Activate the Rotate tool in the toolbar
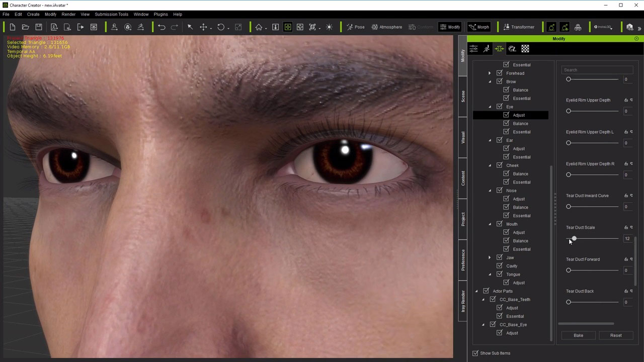 coord(221,27)
